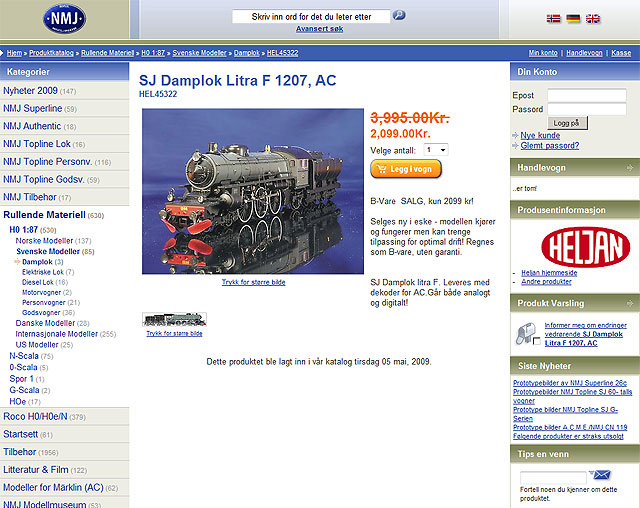Click the Produkt Varsling header arrow icon
This screenshot has height=508, width=640.
pyautogui.click(x=630, y=303)
